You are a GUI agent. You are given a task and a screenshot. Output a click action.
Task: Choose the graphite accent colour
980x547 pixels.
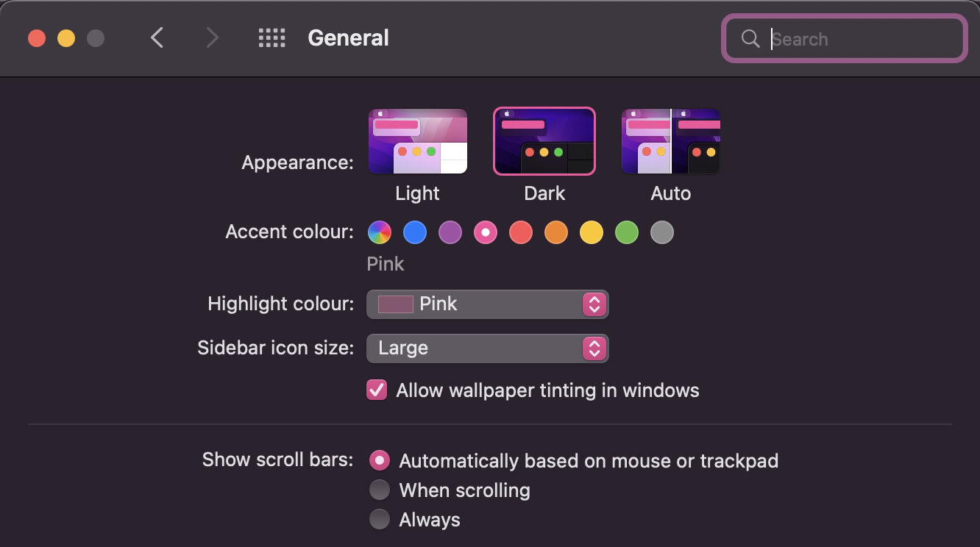(x=662, y=233)
